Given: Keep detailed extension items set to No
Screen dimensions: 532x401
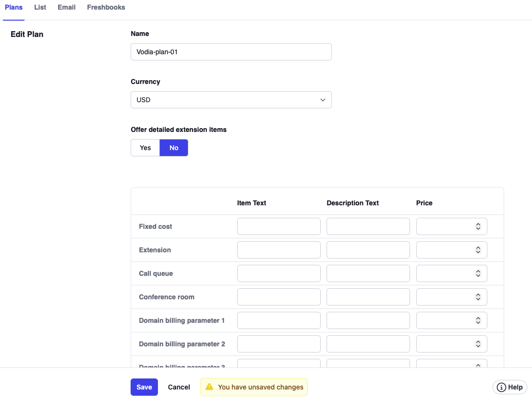Looking at the screenshot, I should tap(174, 148).
